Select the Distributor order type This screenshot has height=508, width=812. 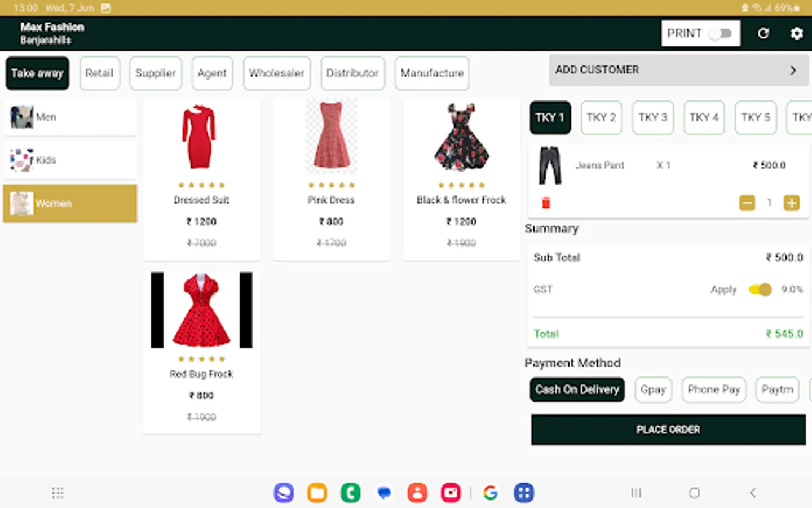(352, 73)
